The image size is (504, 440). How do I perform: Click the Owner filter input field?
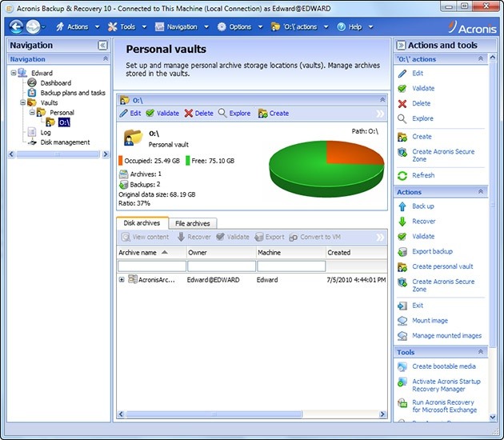pyautogui.click(x=222, y=266)
